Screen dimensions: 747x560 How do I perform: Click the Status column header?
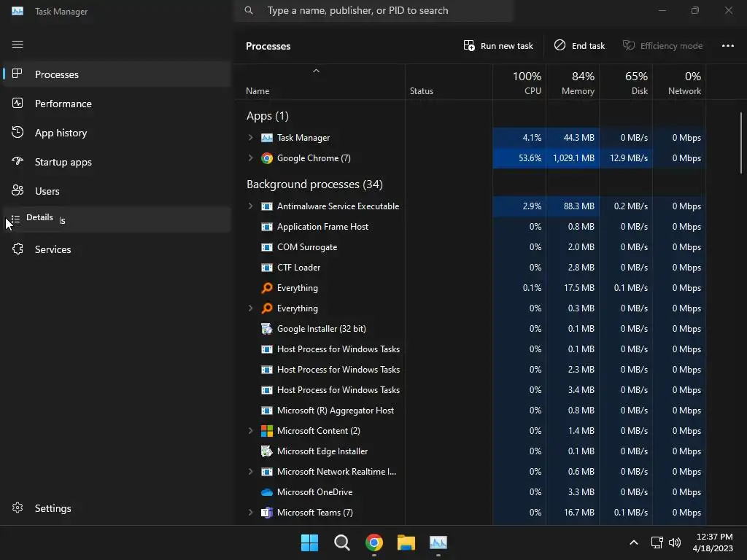click(x=449, y=82)
